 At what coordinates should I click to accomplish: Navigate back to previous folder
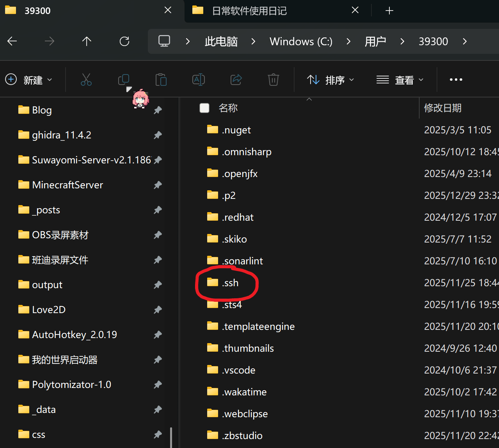click(x=12, y=41)
